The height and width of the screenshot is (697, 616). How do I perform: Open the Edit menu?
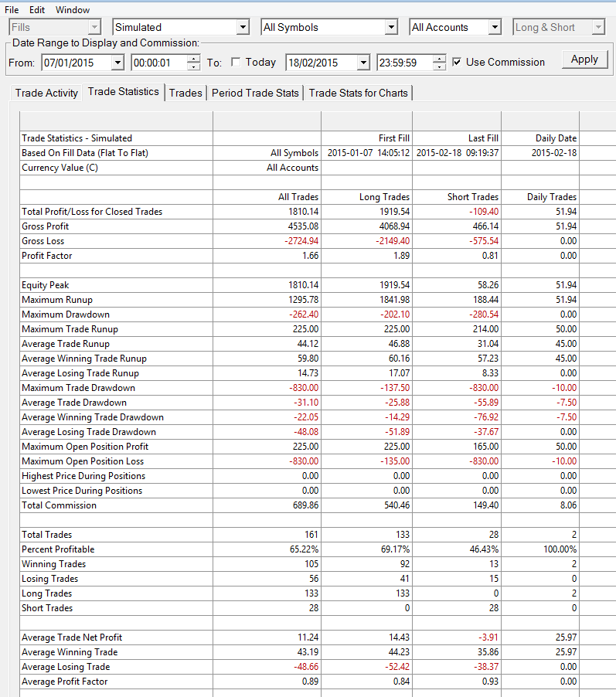tap(37, 10)
